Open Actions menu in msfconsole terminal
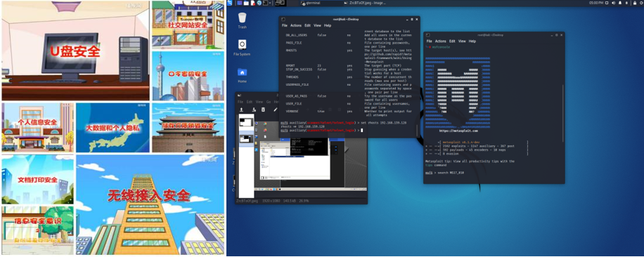This screenshot has height=257, width=644. point(440,41)
